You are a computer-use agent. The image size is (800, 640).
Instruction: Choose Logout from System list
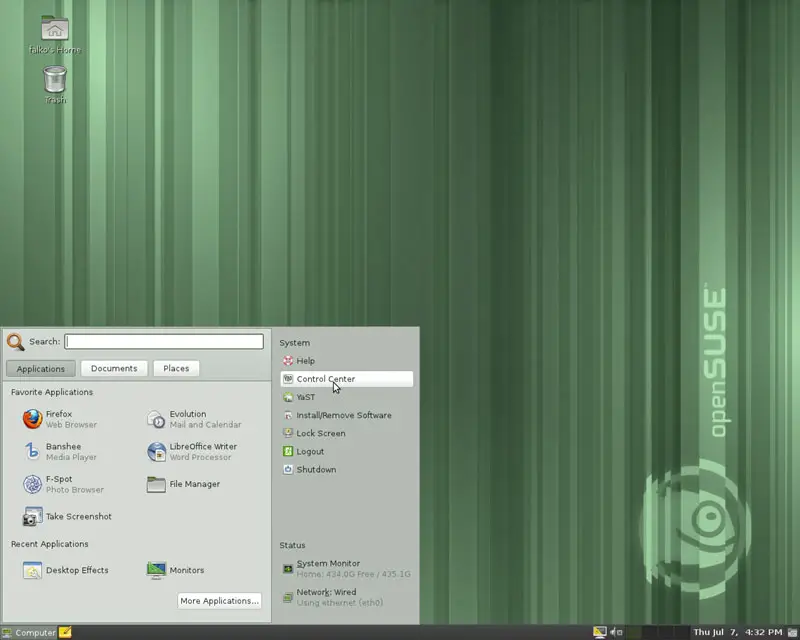pyautogui.click(x=347, y=452)
